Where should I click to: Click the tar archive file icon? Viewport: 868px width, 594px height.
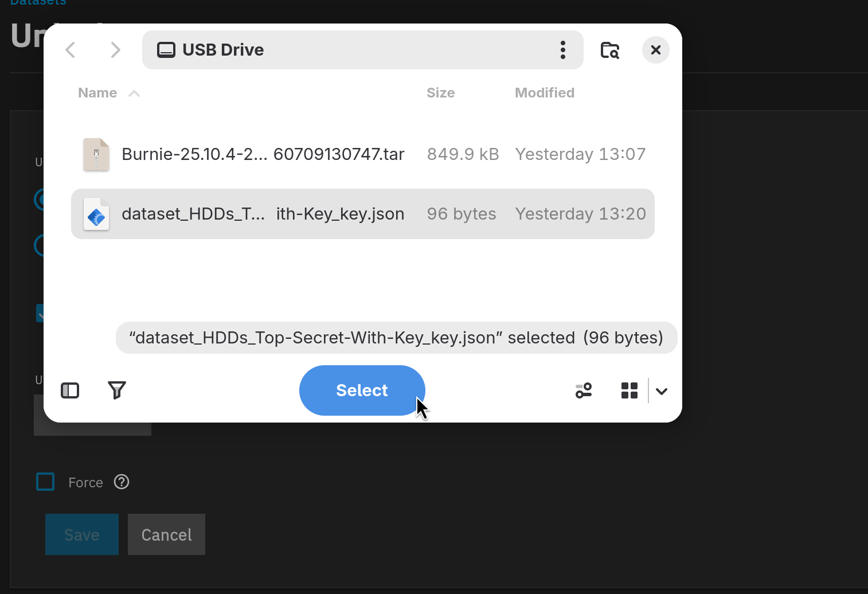(x=96, y=154)
